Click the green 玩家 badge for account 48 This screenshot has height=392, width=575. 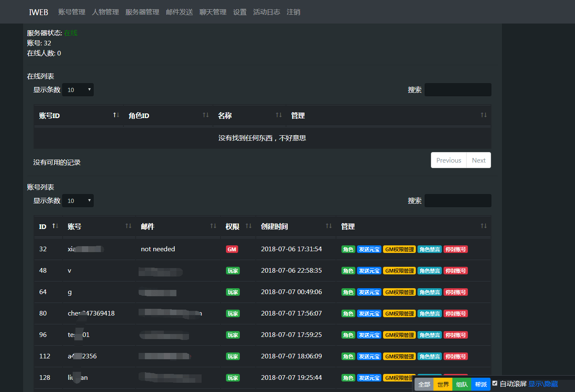233,270
